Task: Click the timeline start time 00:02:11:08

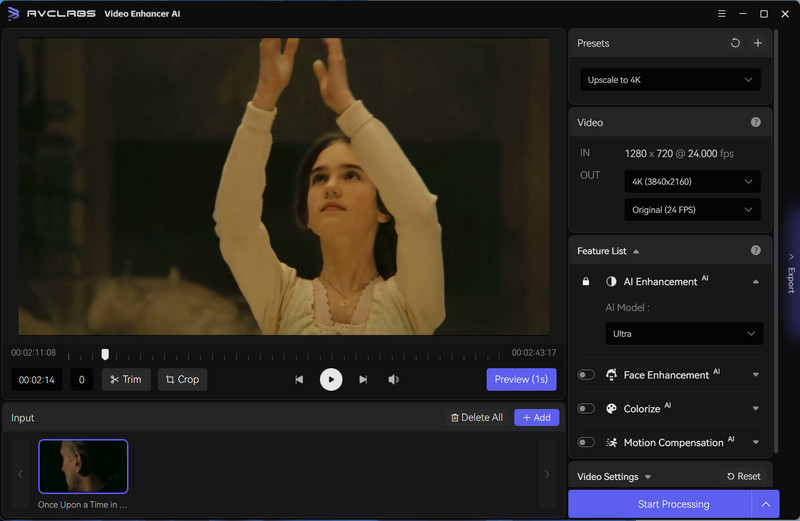Action: pos(34,353)
